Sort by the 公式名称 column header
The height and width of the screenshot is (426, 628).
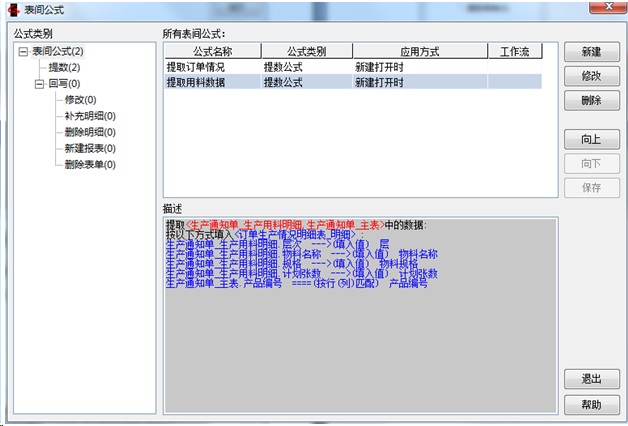coord(211,51)
